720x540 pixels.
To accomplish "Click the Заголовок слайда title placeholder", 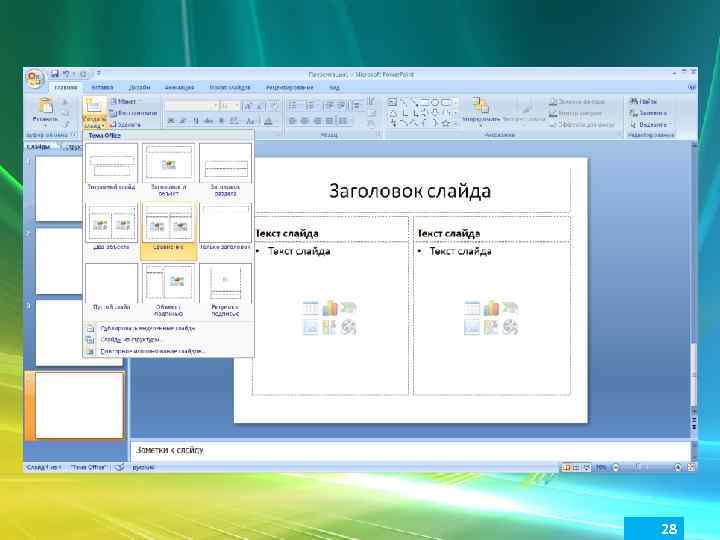I will [410, 191].
